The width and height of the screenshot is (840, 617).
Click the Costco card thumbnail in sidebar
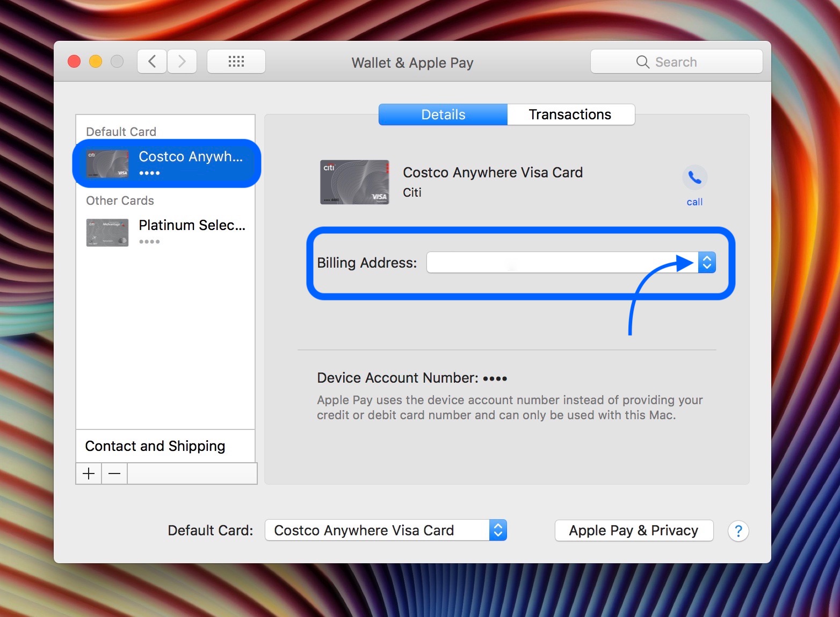pyautogui.click(x=107, y=163)
